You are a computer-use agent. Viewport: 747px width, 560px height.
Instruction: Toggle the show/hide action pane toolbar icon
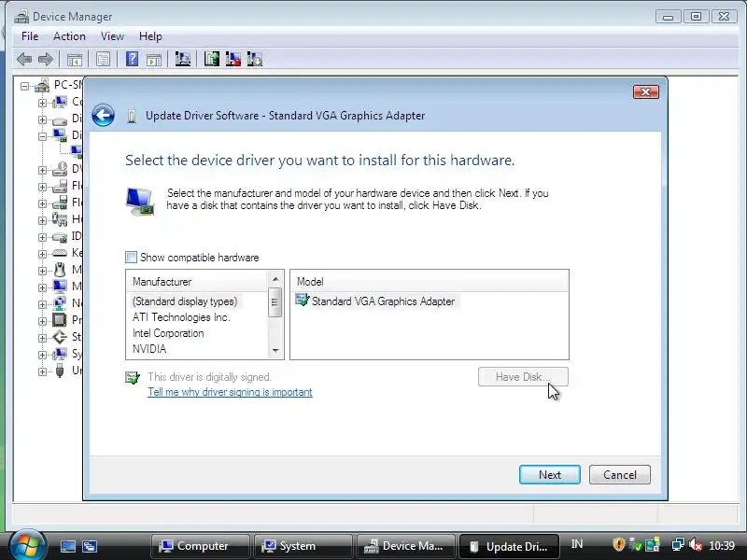pos(154,60)
